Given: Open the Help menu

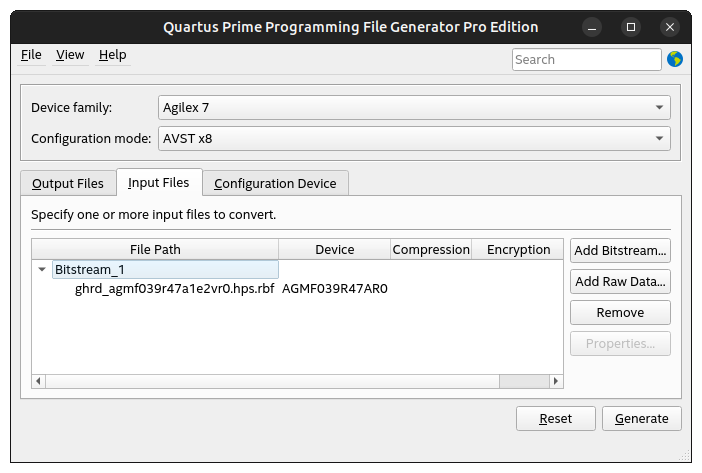Looking at the screenshot, I should [x=112, y=55].
